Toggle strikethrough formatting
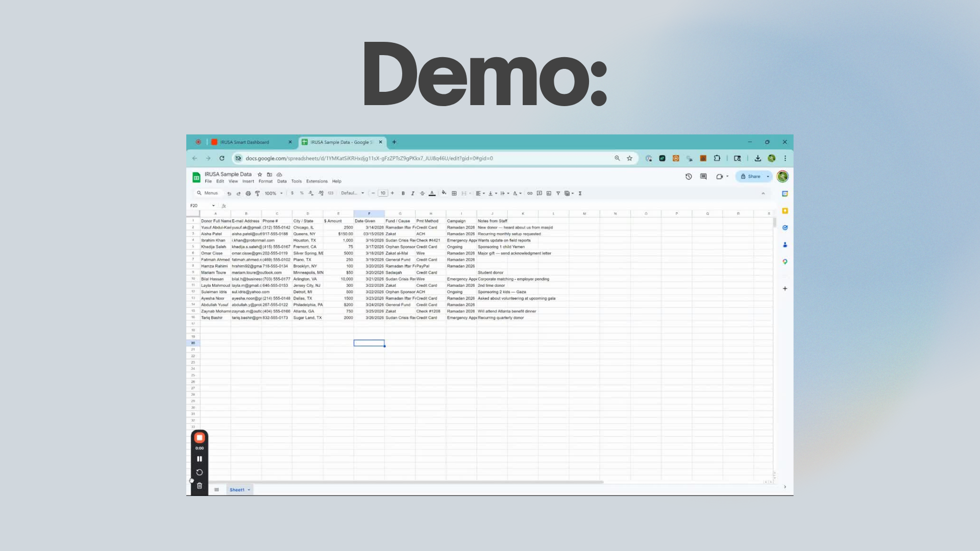980x551 pixels. [x=422, y=193]
